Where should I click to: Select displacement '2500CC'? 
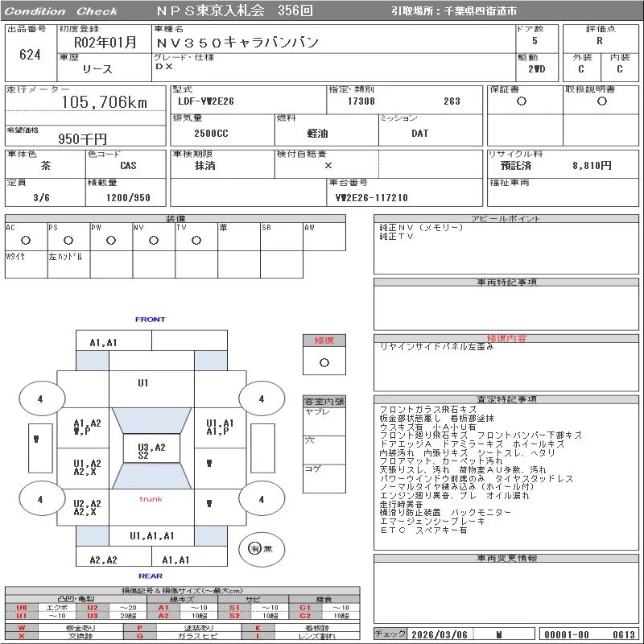(211, 133)
